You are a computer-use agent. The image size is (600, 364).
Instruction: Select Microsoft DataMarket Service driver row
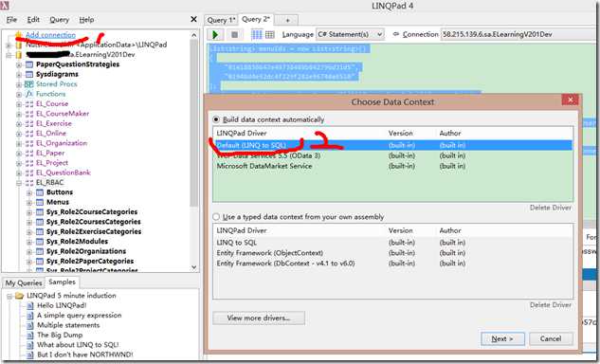point(393,166)
